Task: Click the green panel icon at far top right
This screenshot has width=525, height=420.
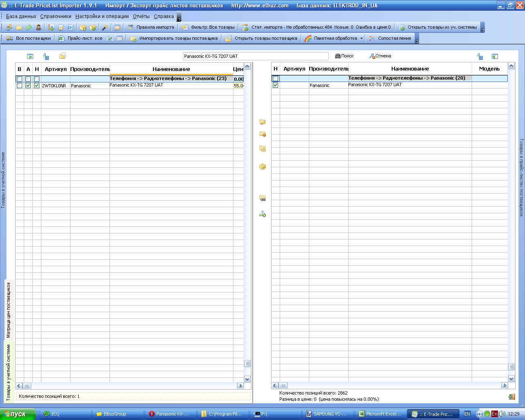Action: (x=495, y=56)
